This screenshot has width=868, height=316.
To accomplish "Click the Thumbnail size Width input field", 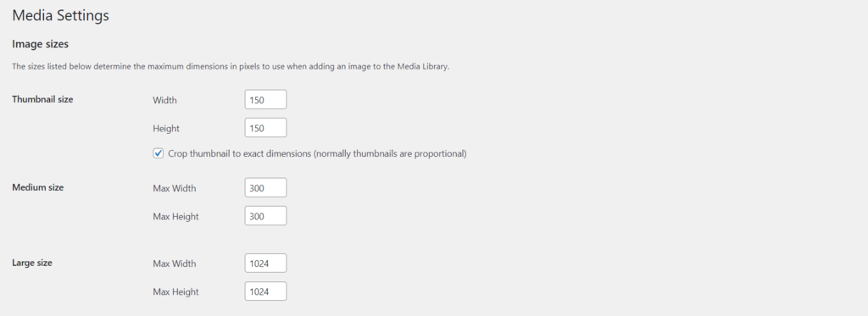I will [265, 100].
